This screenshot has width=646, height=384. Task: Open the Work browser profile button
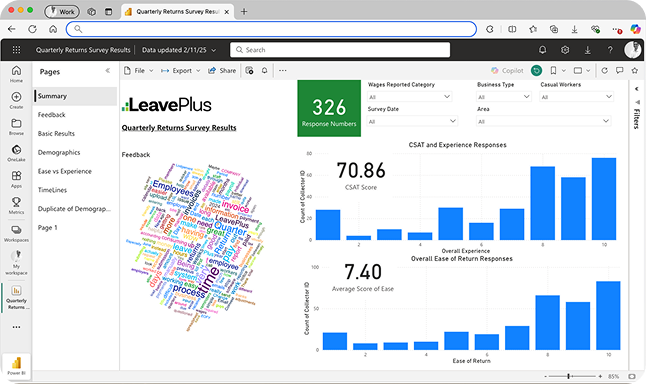62,12
